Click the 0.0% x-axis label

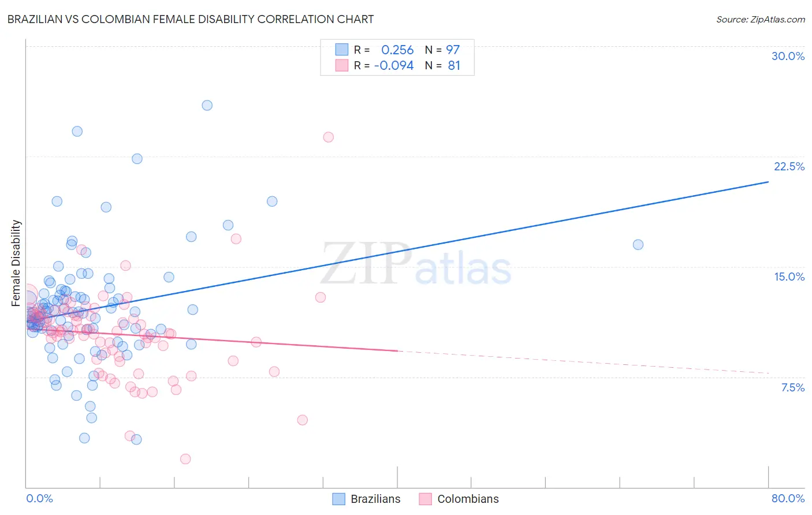click(40, 498)
